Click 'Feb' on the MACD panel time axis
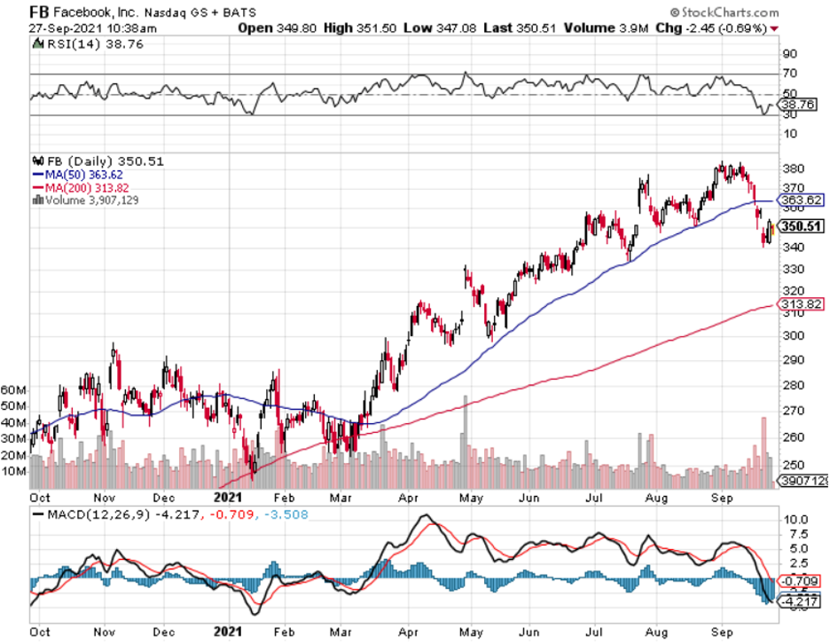 [284, 632]
